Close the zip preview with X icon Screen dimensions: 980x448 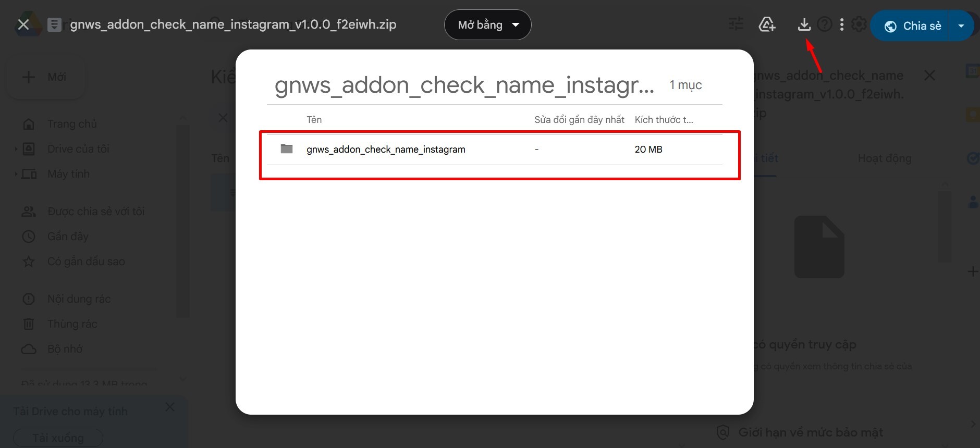[23, 24]
